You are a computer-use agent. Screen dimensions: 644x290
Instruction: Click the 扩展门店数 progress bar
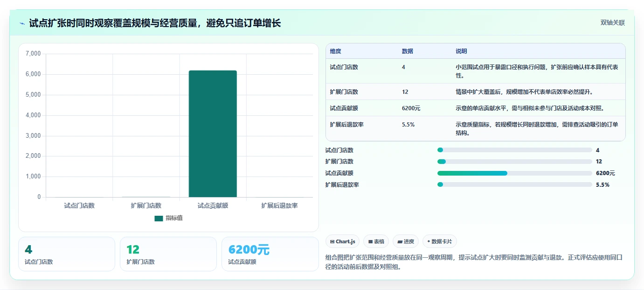[x=515, y=162]
